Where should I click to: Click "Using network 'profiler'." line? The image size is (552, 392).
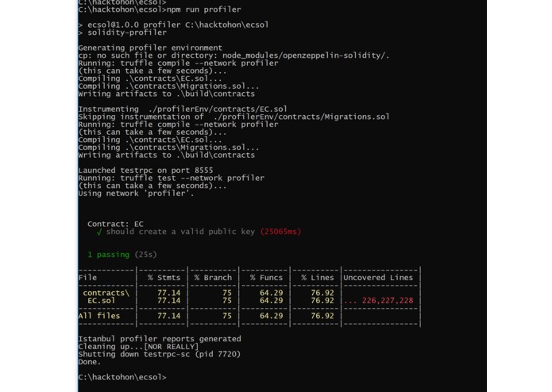(136, 194)
